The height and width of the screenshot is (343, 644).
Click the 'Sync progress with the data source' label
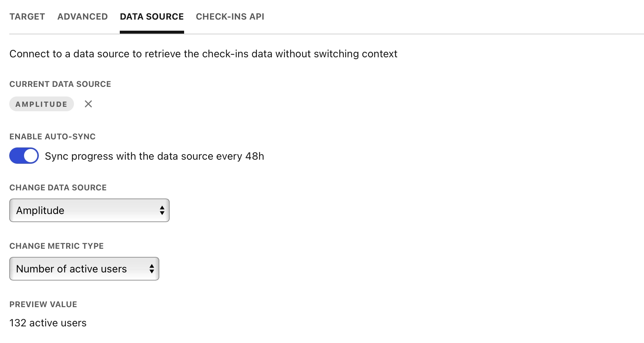point(154,156)
